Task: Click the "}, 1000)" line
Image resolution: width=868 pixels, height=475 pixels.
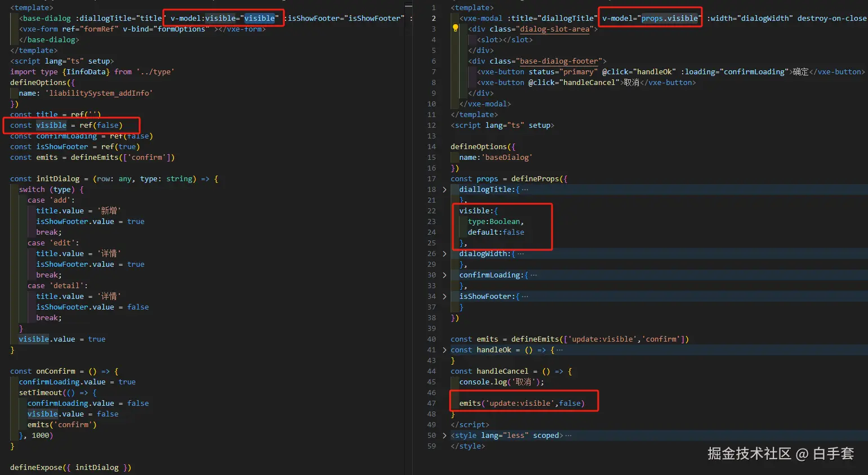Action: 36,436
